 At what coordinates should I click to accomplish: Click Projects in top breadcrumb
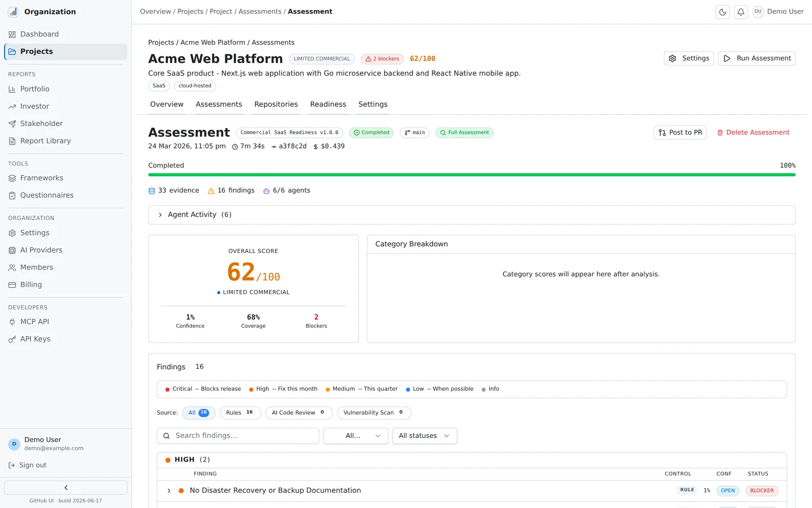pyautogui.click(x=190, y=12)
